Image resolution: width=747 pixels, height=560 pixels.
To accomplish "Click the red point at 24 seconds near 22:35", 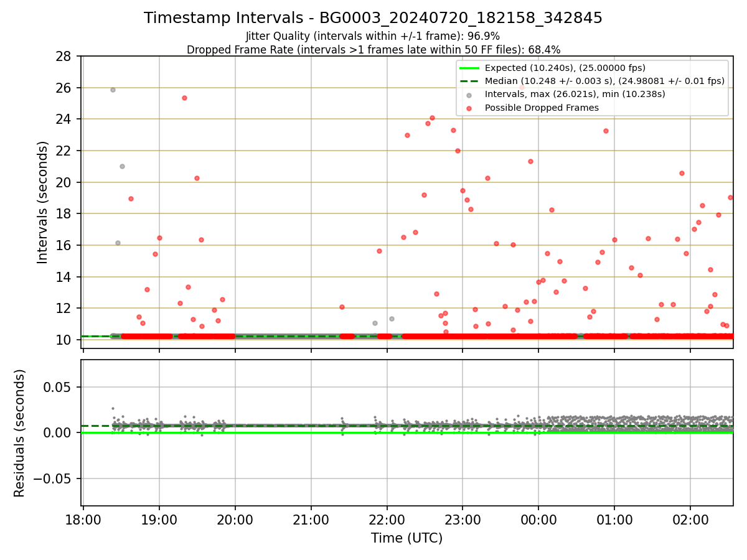I will [x=432, y=118].
